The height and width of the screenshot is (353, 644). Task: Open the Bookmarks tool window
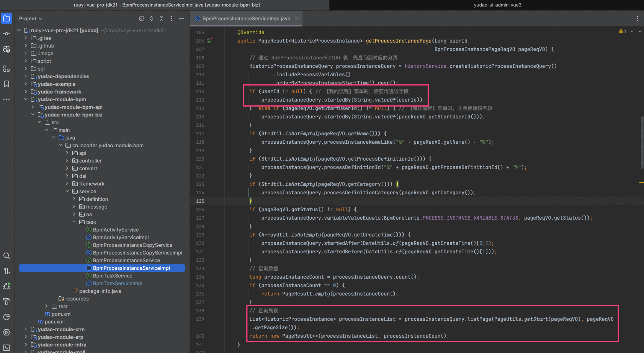[7, 84]
